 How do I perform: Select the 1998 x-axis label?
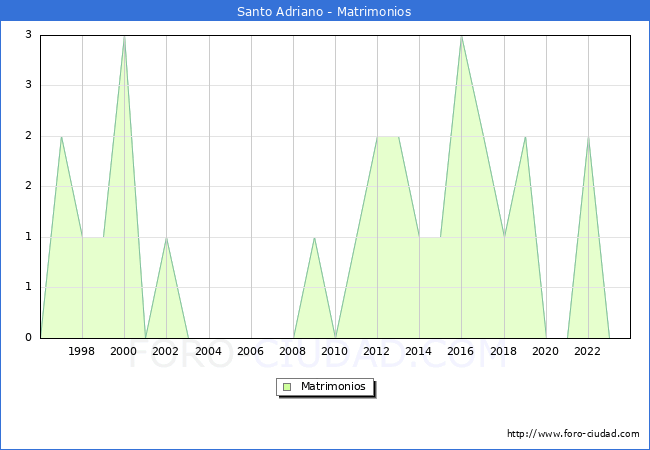pos(82,351)
